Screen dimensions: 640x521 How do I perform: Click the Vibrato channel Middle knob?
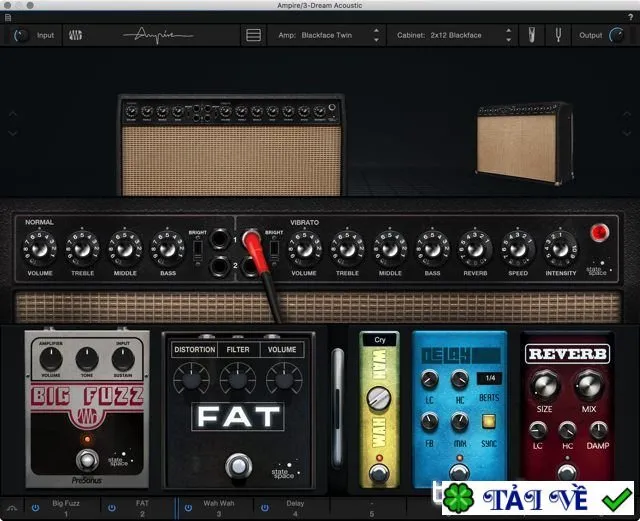coord(390,248)
